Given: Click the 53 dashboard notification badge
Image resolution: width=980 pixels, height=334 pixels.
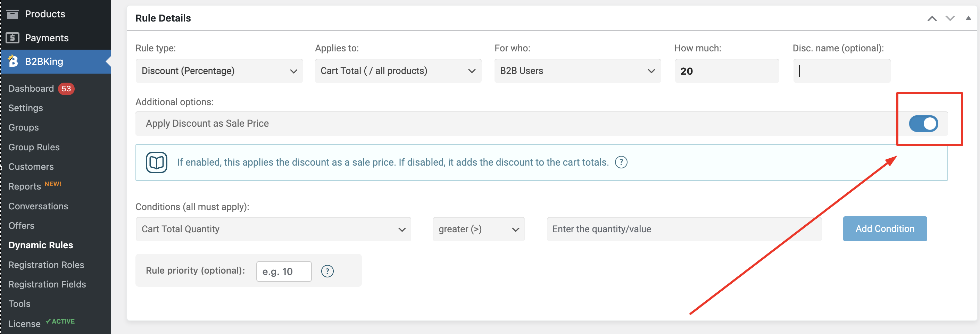Looking at the screenshot, I should click(x=66, y=89).
